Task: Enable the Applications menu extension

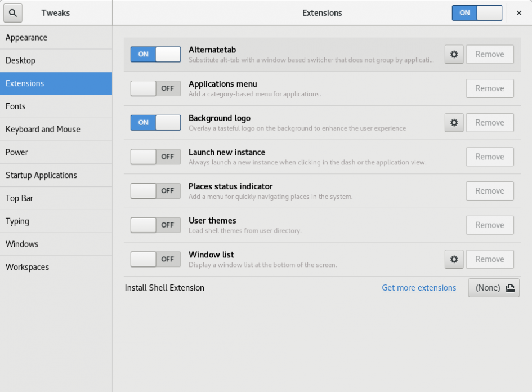Action: 155,88
